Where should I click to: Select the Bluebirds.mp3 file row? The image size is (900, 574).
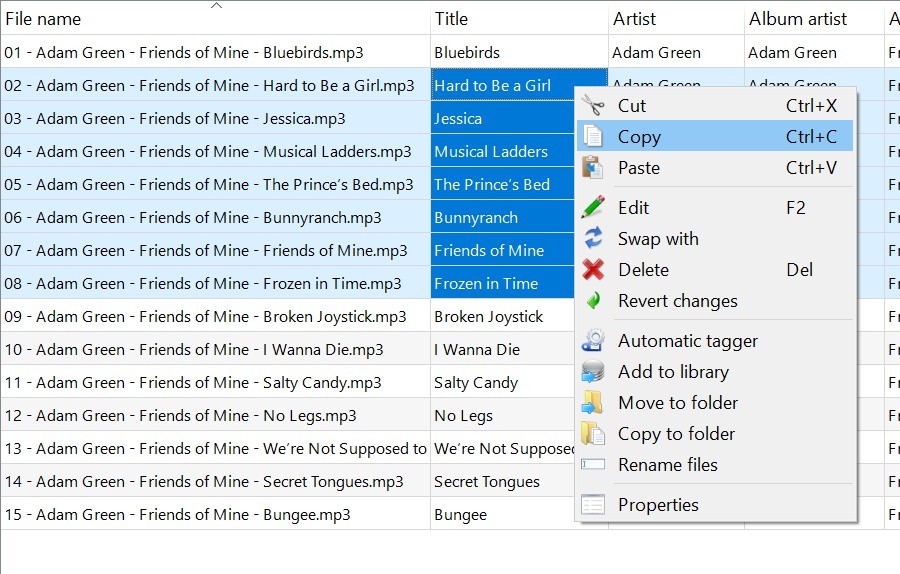(215, 52)
